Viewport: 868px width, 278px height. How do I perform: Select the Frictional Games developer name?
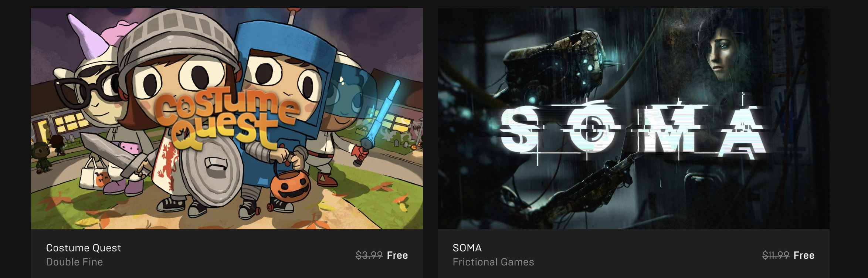pos(494,262)
